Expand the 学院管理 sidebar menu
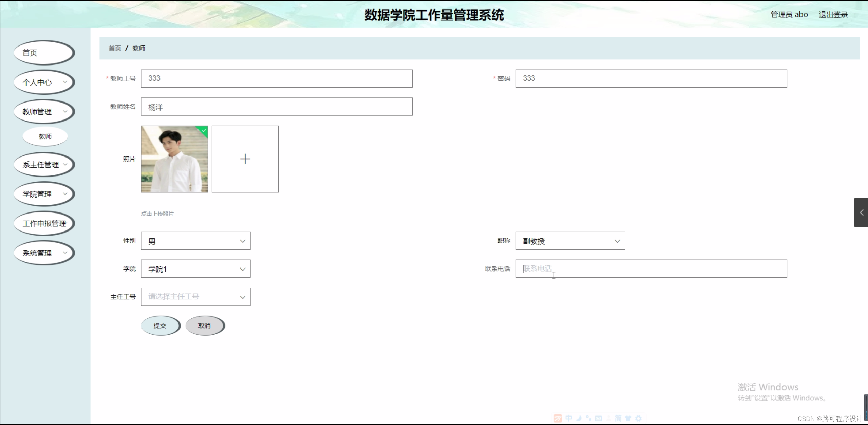This screenshot has height=425, width=868. [44, 194]
